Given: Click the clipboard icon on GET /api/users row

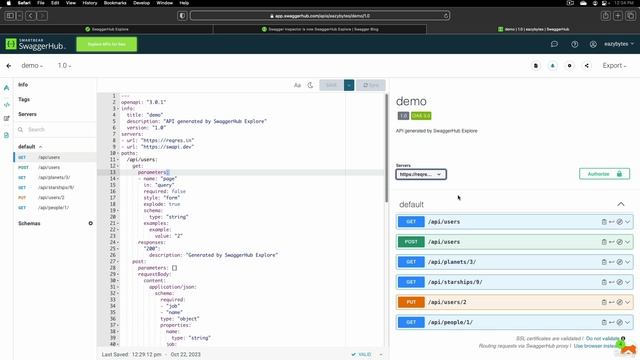Looking at the screenshot, I should (x=604, y=222).
